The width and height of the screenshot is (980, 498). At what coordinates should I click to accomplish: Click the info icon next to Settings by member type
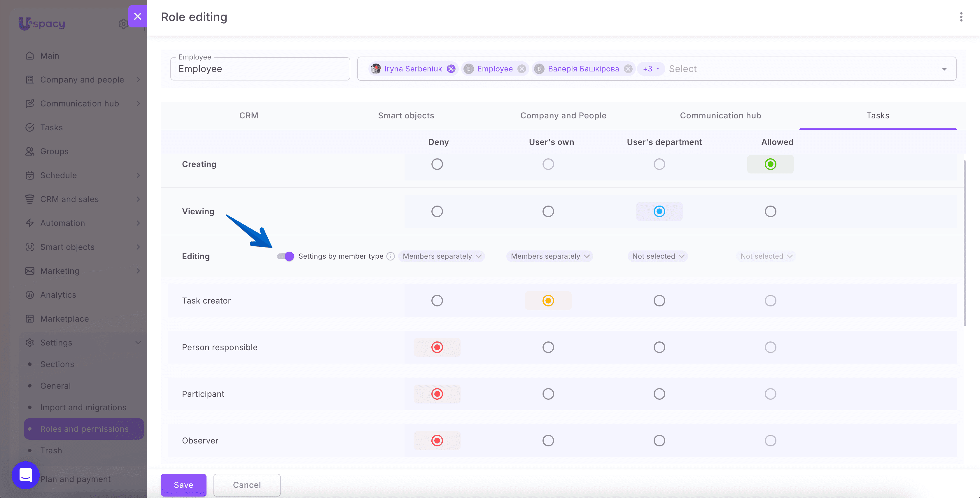[390, 256]
